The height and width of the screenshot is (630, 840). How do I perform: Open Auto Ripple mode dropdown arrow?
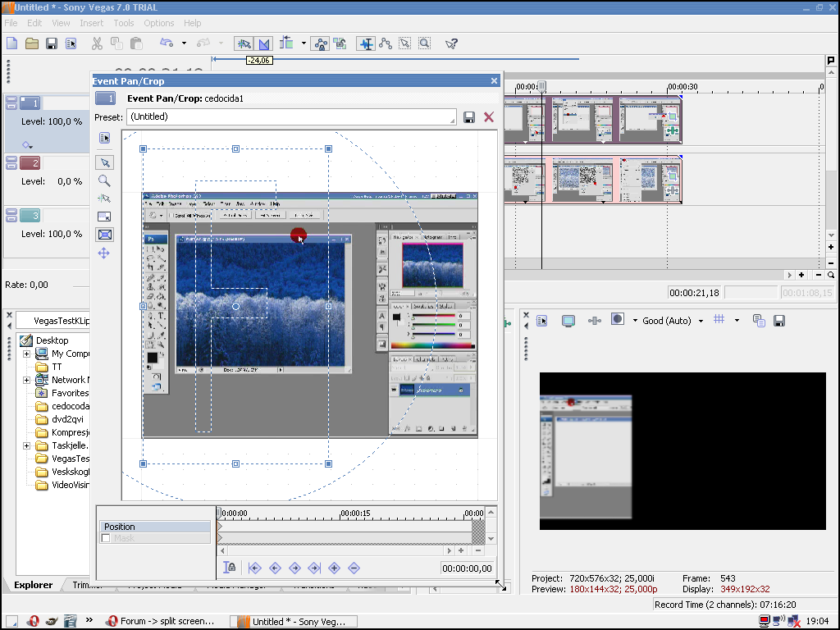pos(304,43)
